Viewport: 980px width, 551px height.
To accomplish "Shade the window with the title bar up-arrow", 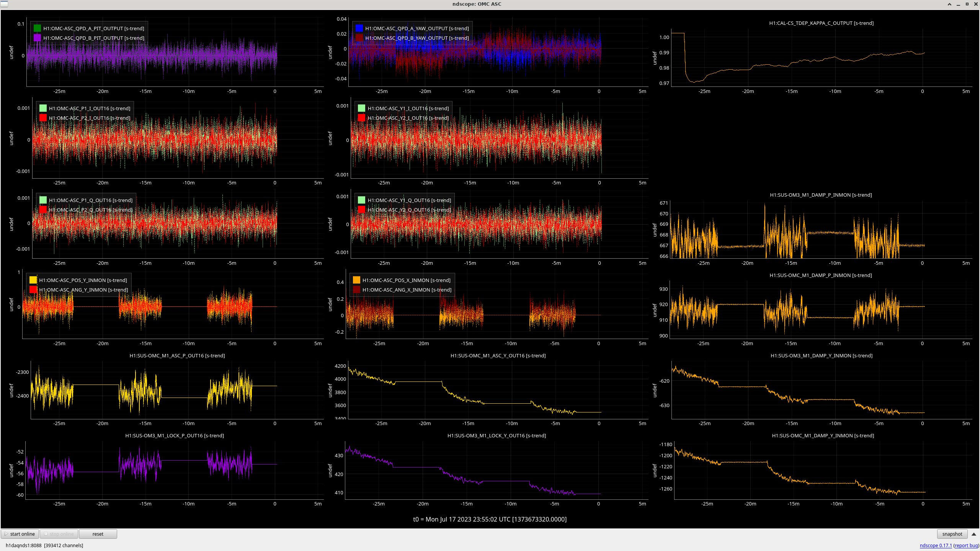I will point(949,4).
